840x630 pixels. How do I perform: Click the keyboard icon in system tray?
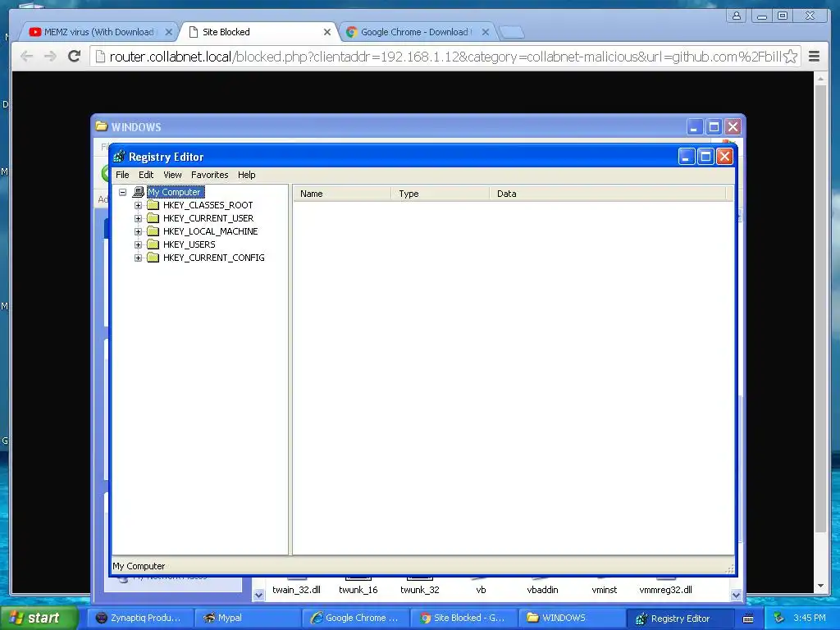[x=748, y=619]
